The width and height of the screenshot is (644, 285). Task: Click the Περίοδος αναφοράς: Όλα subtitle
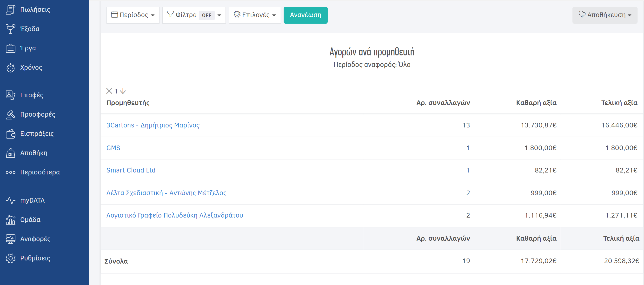point(372,65)
